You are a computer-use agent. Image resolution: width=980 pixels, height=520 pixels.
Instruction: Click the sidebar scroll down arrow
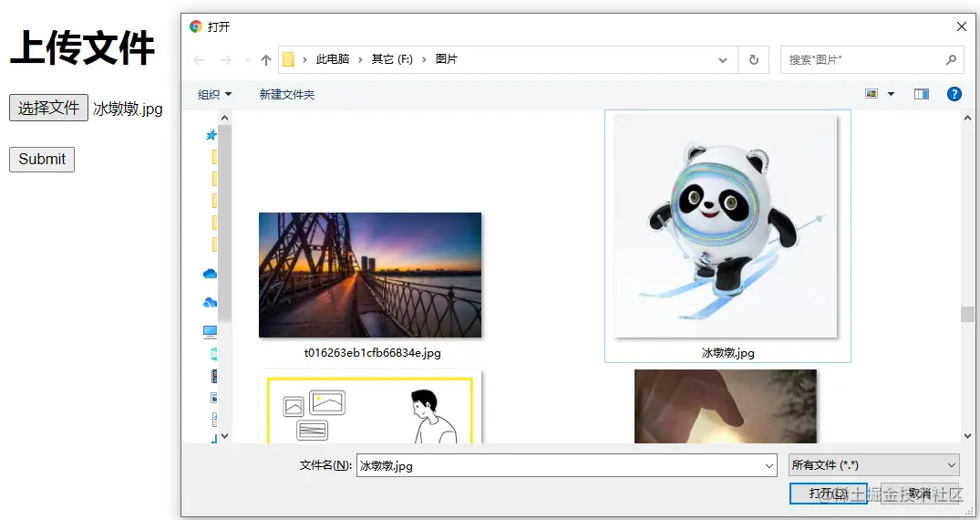tap(225, 436)
